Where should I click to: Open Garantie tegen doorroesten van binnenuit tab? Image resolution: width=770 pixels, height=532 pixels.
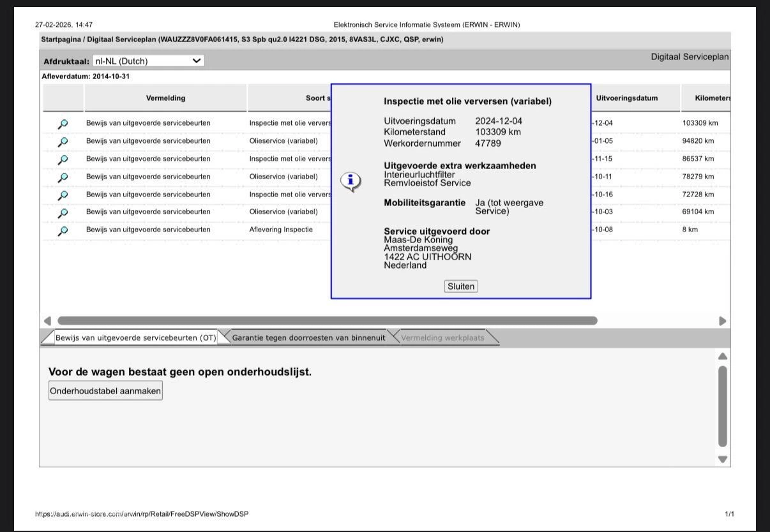coord(308,338)
